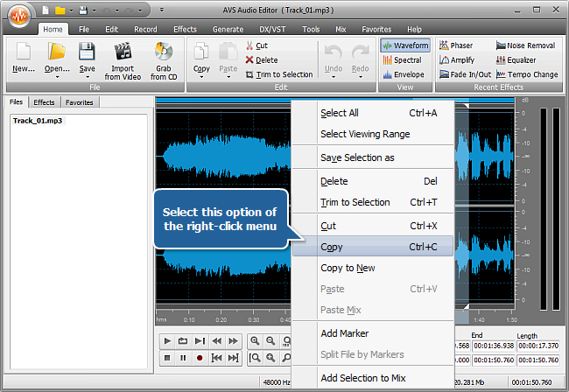The image size is (569, 392).
Task: Expand quick access folder dropdown arrow
Action: [x=72, y=10]
